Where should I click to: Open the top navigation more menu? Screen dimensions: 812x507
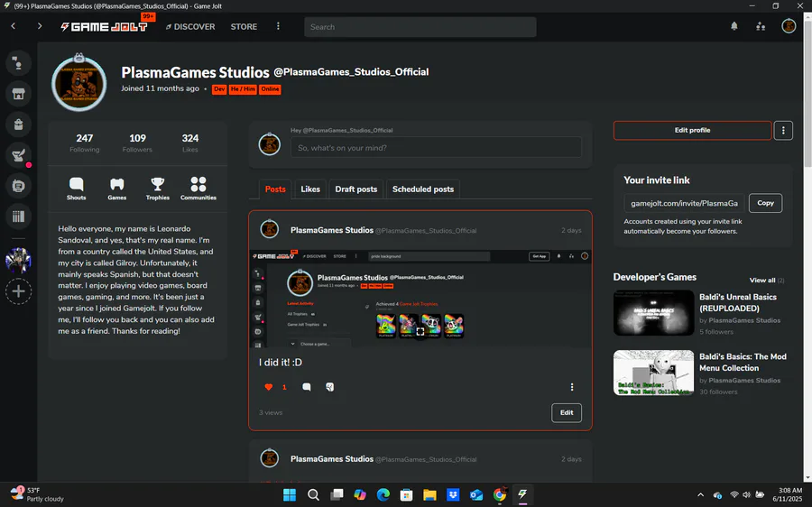point(278,26)
